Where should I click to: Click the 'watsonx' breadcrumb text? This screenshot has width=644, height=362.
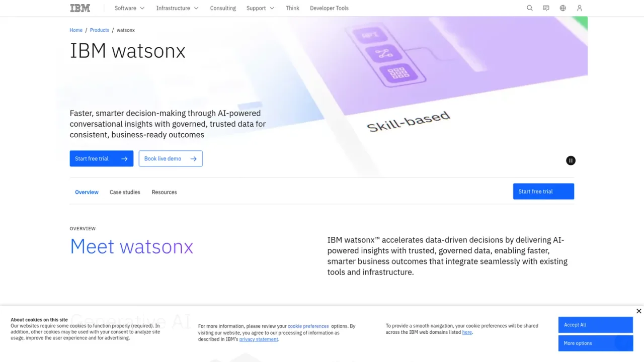coord(126,30)
